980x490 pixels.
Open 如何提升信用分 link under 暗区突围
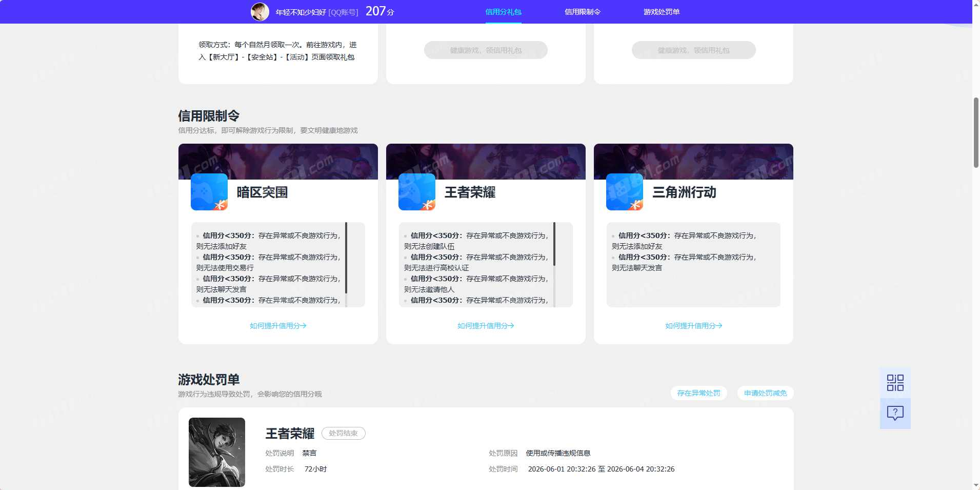[278, 326]
